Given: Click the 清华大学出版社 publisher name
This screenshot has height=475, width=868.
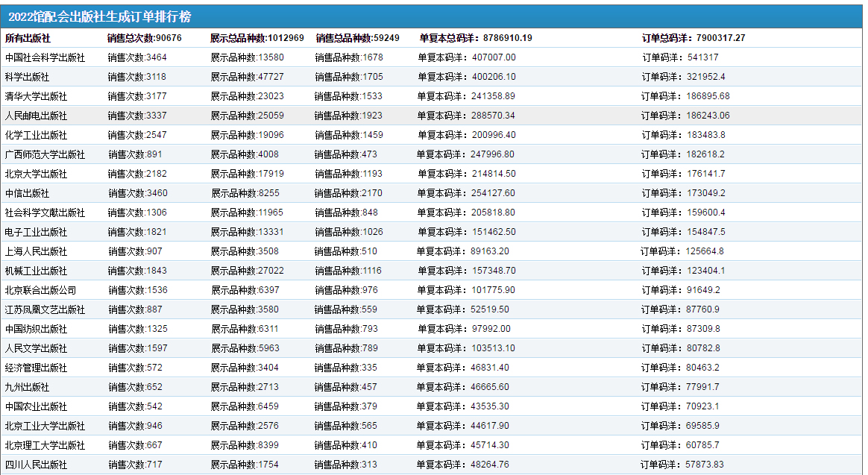Looking at the screenshot, I should [36, 96].
